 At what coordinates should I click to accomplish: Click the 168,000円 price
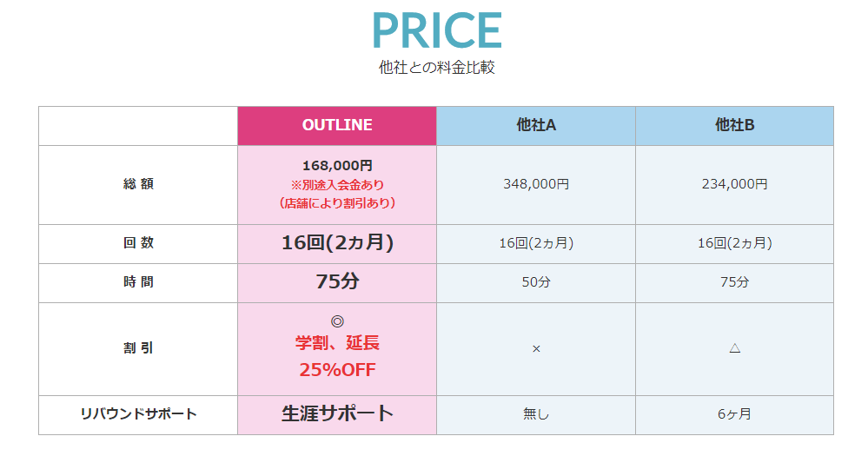[x=337, y=165]
